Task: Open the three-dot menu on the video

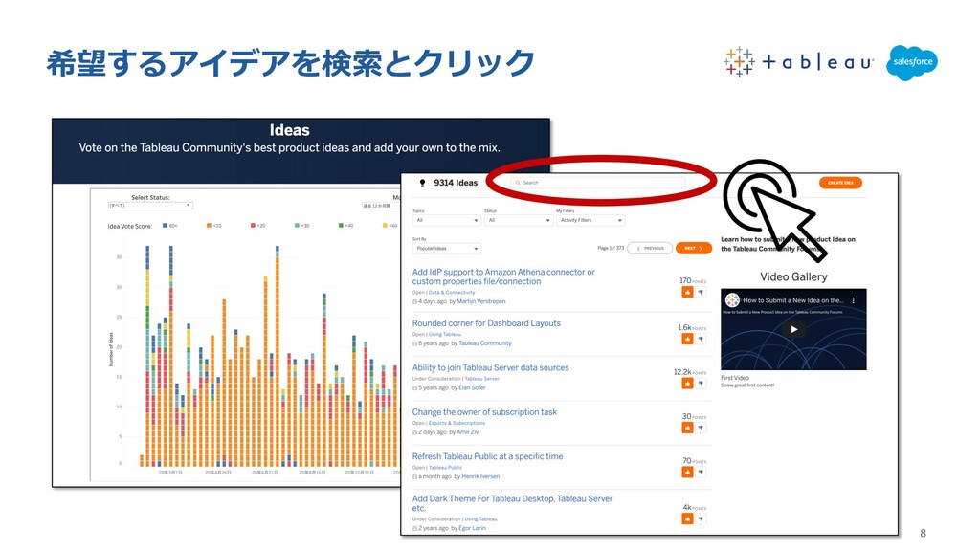Action: 853,300
